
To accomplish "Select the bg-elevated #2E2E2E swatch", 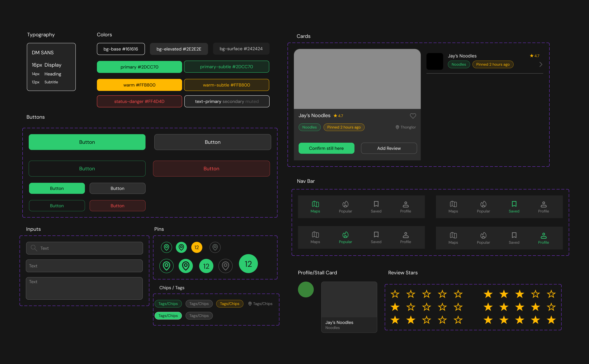I will pyautogui.click(x=179, y=49).
